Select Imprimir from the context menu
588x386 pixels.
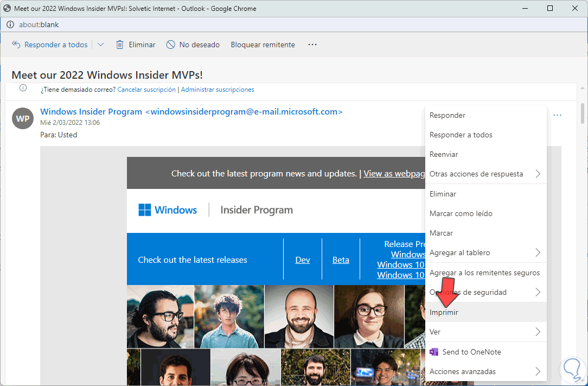[x=444, y=312]
